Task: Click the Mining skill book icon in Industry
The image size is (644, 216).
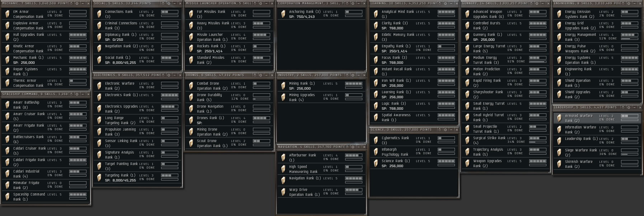Action: (283, 86)
